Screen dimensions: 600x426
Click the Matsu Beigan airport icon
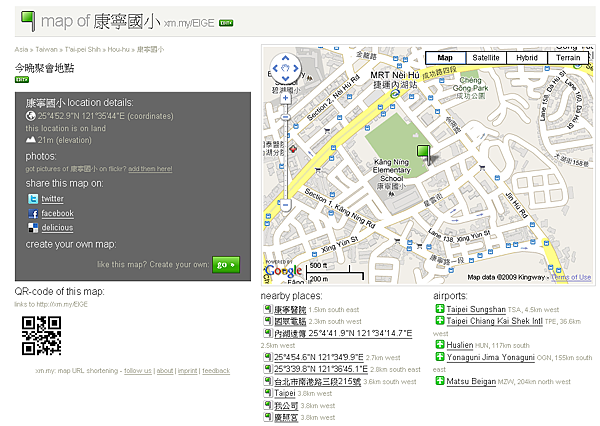(x=440, y=380)
